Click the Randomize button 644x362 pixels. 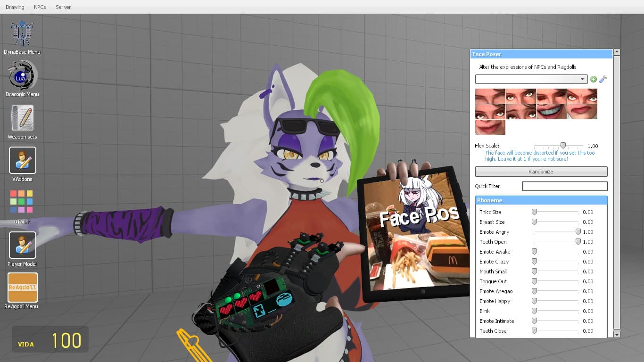click(x=541, y=172)
